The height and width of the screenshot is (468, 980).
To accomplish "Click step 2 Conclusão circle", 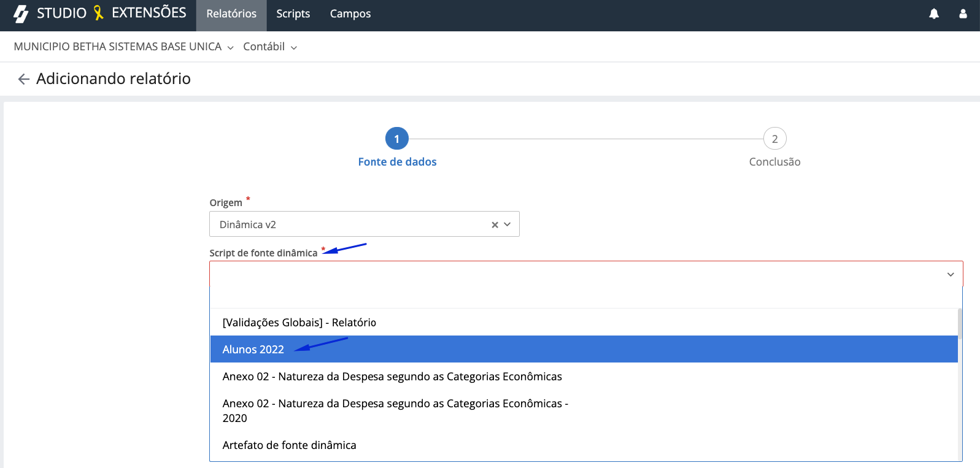I will [775, 139].
